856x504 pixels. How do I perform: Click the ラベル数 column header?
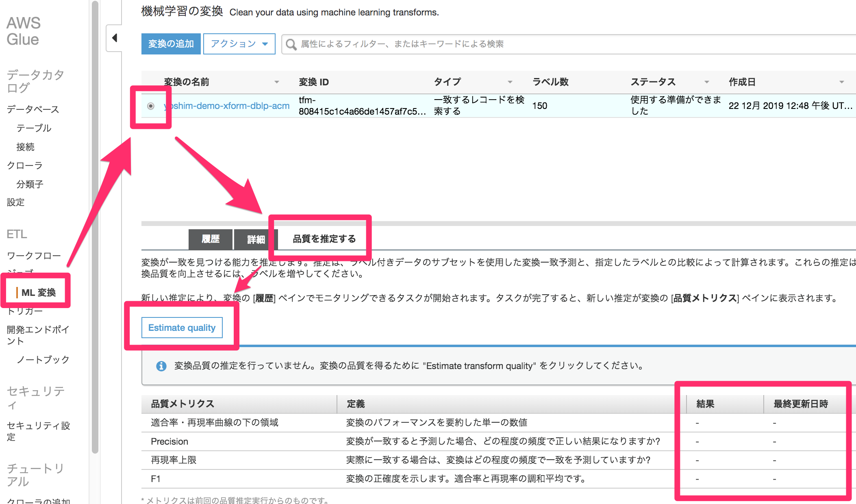550,82
